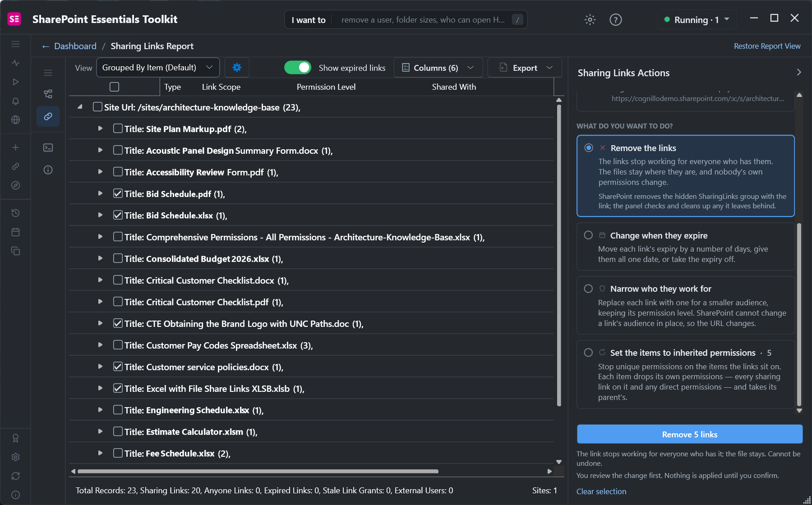Sort by the Link Scope column header
This screenshot has width=812, height=505.
pyautogui.click(x=221, y=87)
